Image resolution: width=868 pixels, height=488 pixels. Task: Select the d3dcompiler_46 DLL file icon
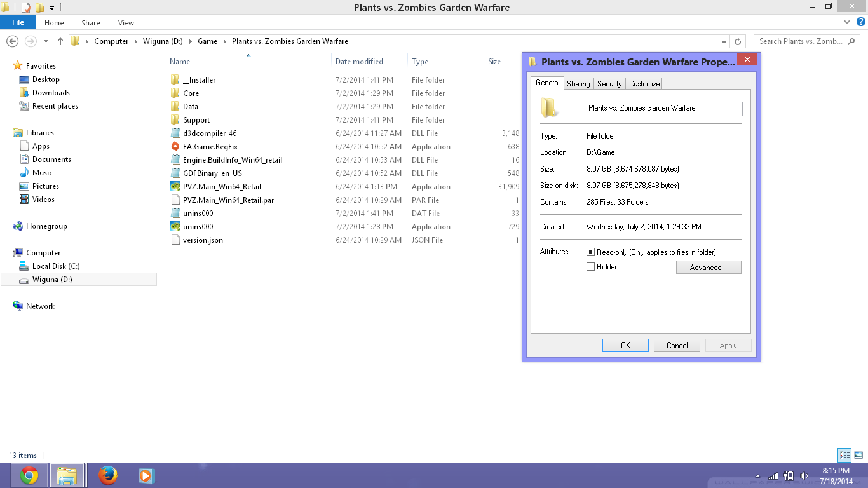176,133
